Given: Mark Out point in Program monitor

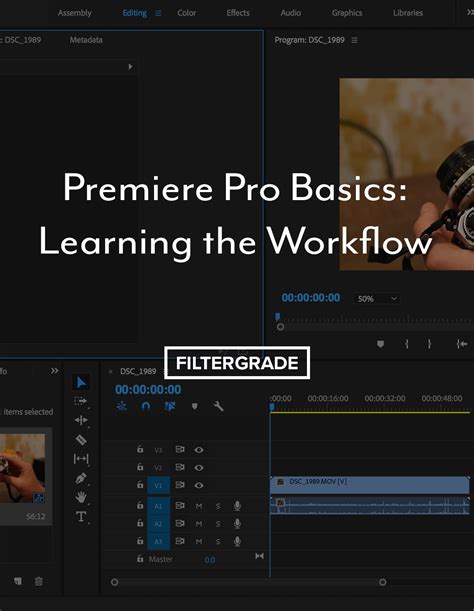Looking at the screenshot, I should (429, 344).
